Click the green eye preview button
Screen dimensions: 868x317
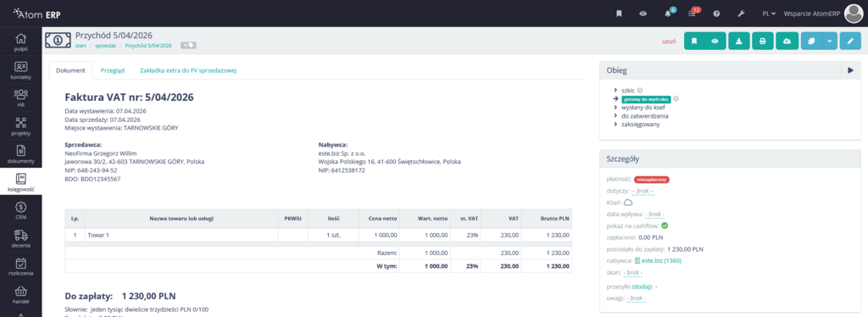715,41
